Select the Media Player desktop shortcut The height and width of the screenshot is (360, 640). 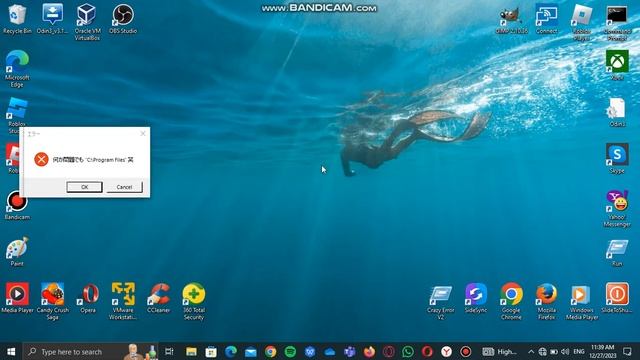(17, 298)
